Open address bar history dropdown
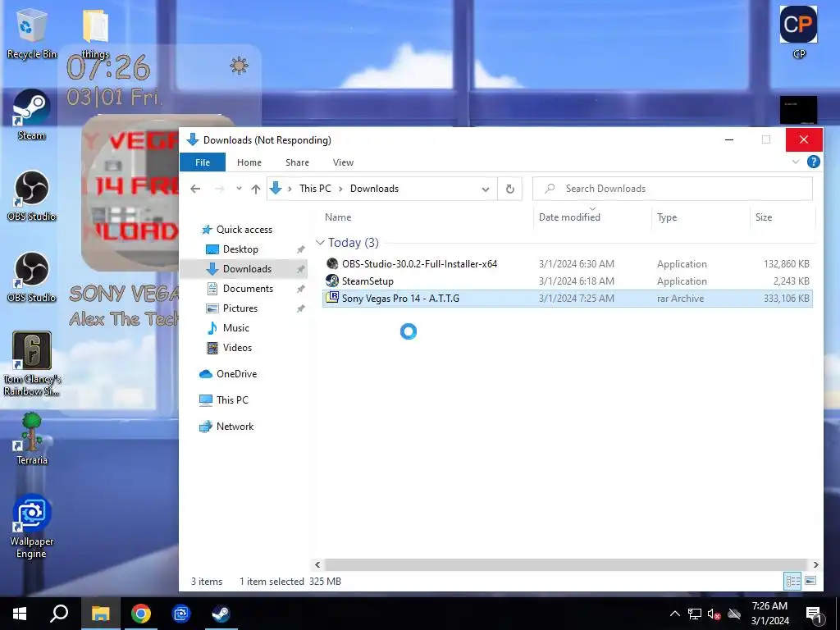The image size is (840, 630). (486, 189)
